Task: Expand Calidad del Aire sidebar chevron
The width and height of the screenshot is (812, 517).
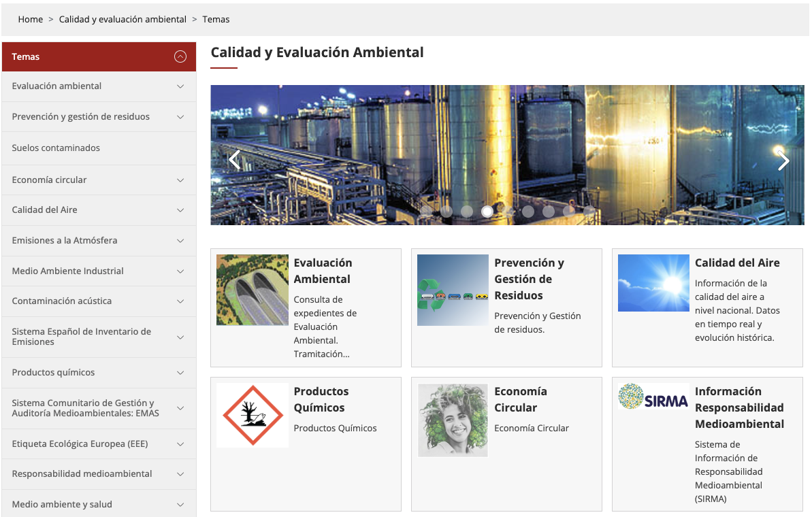Action: [180, 210]
